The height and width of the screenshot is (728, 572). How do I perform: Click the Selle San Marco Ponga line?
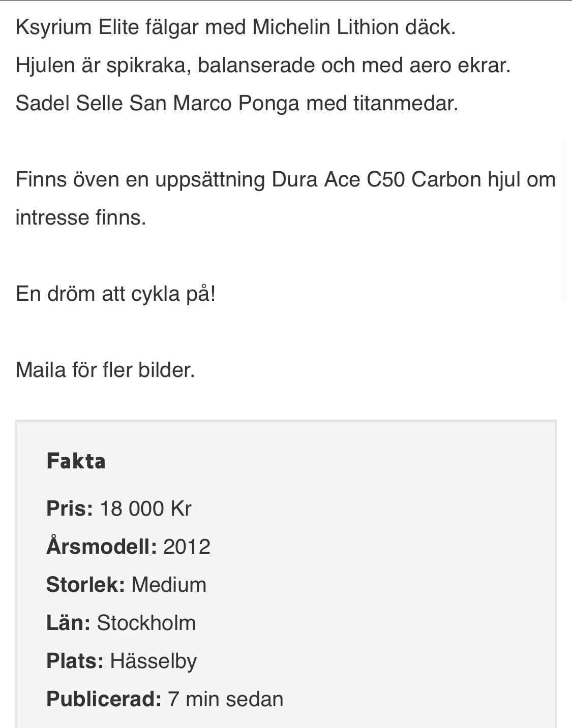237,103
